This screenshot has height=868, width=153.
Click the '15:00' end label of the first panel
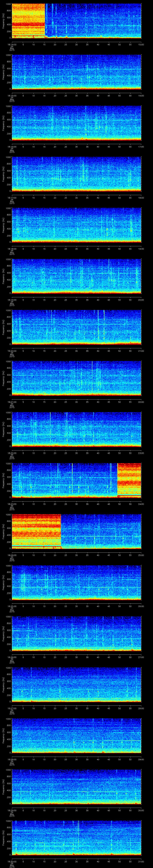click(x=141, y=44)
